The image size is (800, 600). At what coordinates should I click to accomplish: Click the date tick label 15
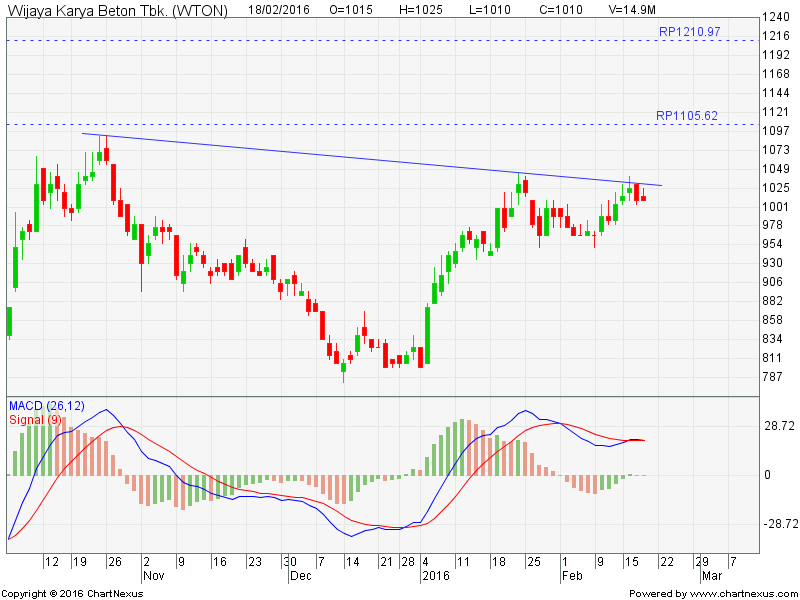click(x=631, y=562)
